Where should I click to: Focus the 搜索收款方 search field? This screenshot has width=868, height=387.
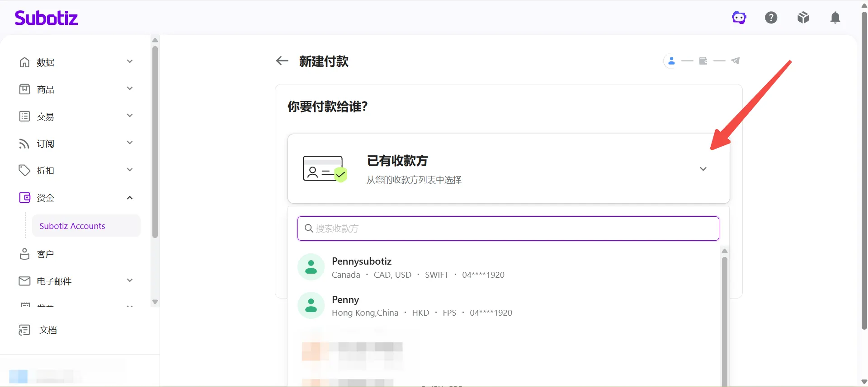coord(508,228)
